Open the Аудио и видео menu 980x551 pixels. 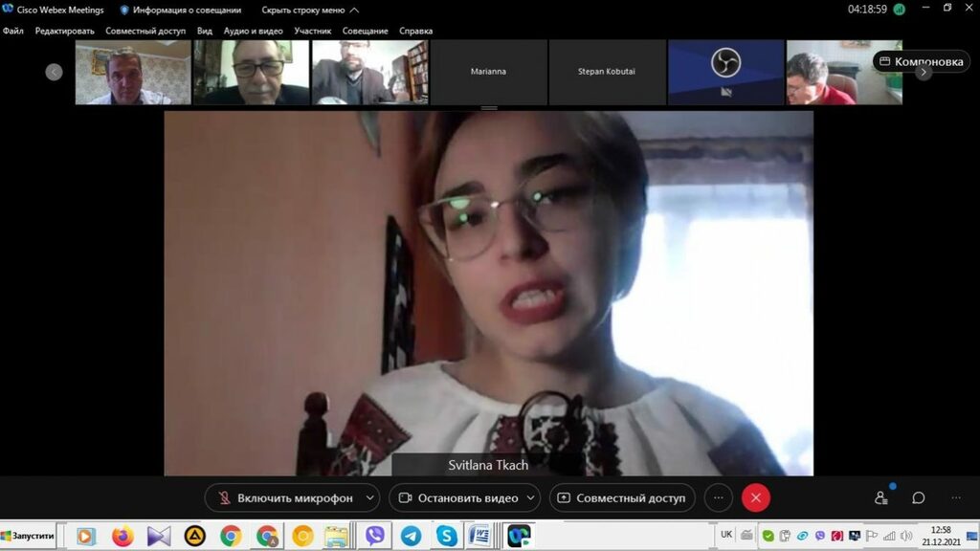[x=253, y=31]
